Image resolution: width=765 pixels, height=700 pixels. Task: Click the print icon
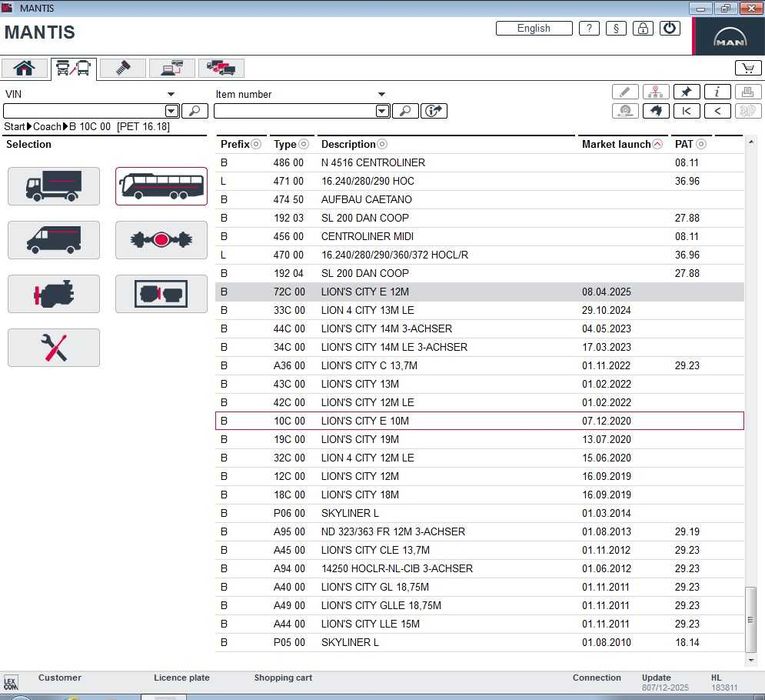pos(747,92)
